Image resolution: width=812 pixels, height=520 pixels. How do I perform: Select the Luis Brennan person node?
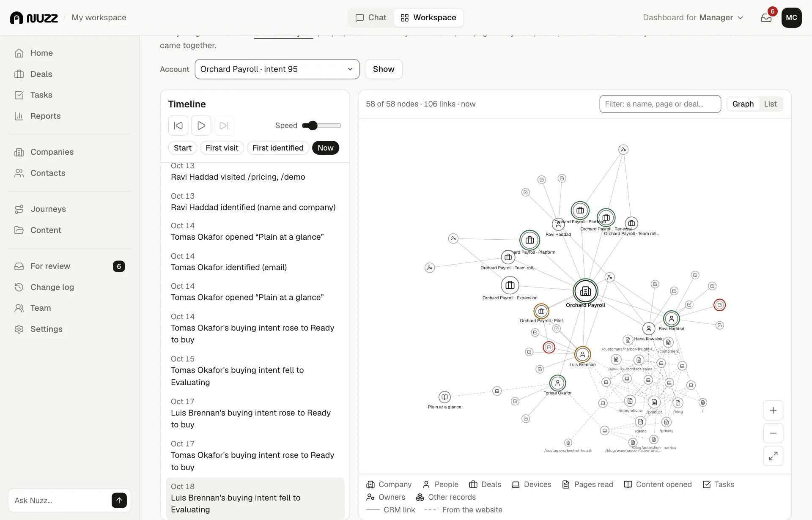pos(582,355)
